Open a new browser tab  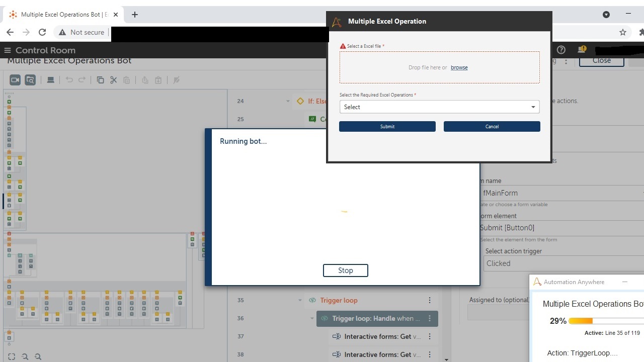(134, 15)
